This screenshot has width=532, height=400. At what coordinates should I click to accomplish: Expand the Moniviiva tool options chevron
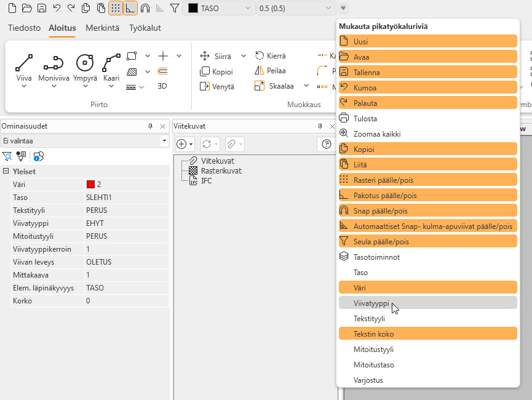click(x=54, y=86)
